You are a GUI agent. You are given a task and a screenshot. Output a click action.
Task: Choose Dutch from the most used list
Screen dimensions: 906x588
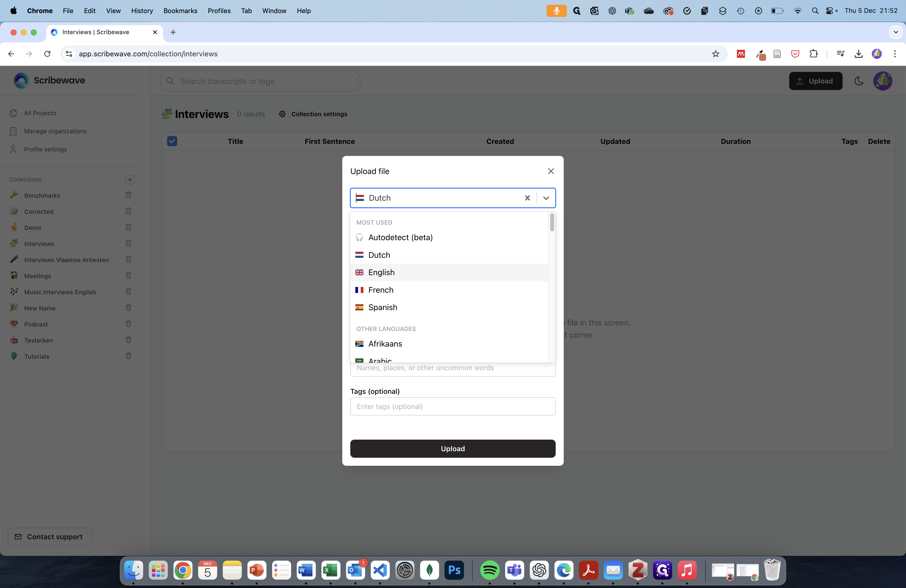[x=449, y=255]
